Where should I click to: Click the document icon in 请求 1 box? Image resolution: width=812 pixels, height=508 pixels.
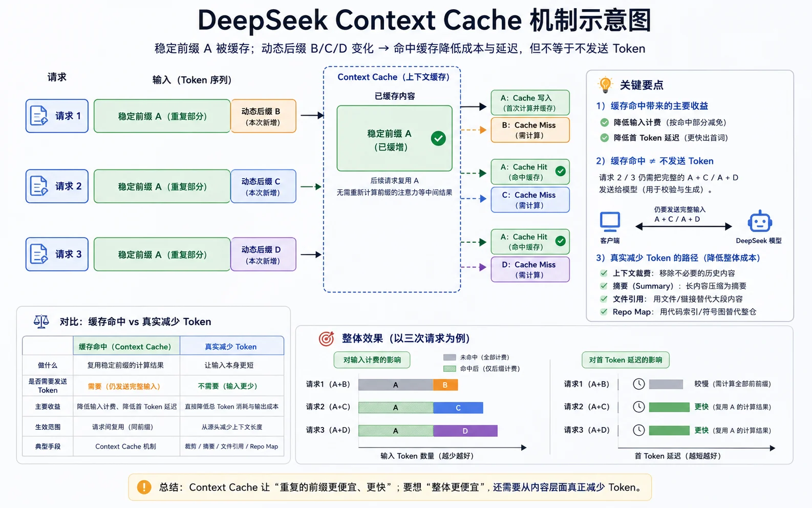coord(39,116)
